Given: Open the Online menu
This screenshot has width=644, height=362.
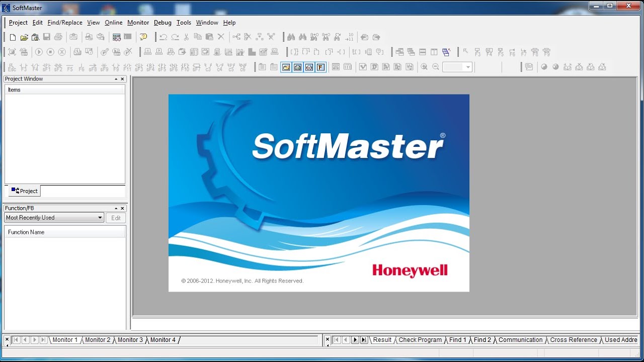Looking at the screenshot, I should tap(114, 23).
